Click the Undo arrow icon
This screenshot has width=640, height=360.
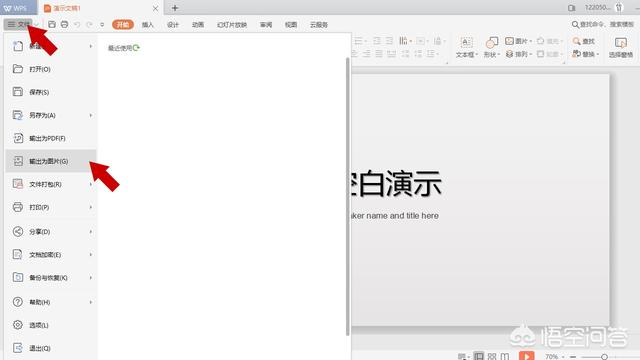77,24
